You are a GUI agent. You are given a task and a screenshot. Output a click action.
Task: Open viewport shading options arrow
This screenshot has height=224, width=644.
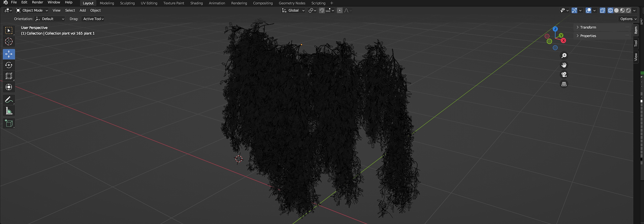pyautogui.click(x=634, y=10)
